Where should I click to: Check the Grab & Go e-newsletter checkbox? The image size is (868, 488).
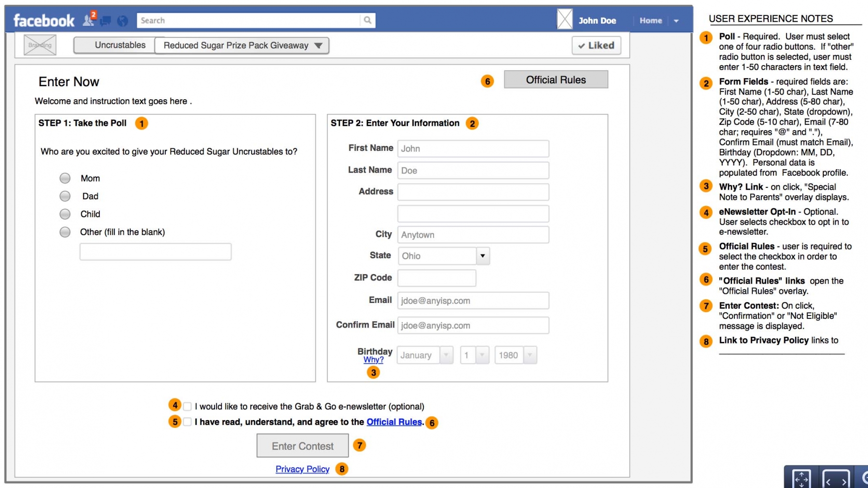click(x=188, y=407)
